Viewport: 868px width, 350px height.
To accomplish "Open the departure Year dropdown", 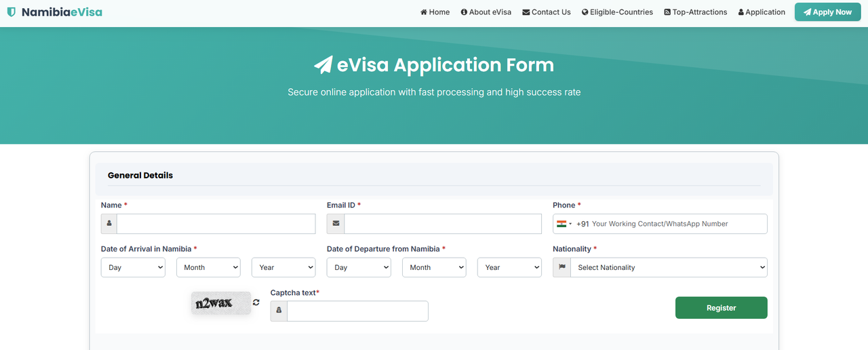I will tap(509, 267).
